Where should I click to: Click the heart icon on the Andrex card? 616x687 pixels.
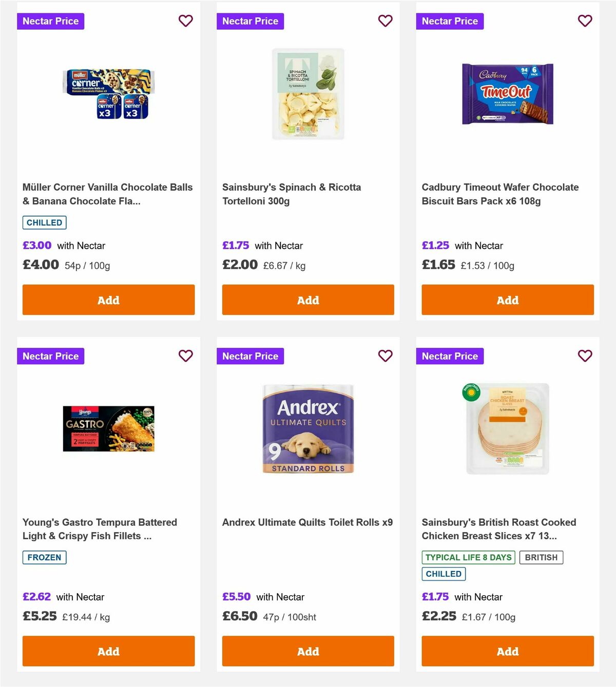point(385,356)
